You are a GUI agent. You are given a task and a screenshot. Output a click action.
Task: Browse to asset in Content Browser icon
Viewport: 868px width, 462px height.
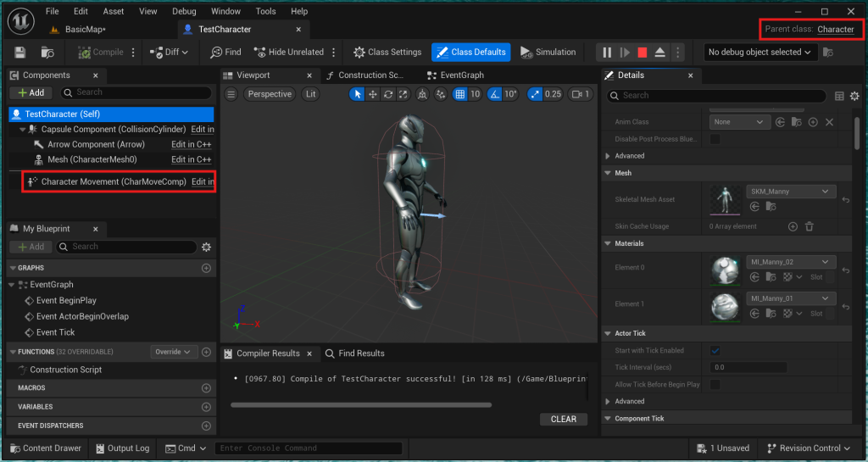tap(47, 52)
